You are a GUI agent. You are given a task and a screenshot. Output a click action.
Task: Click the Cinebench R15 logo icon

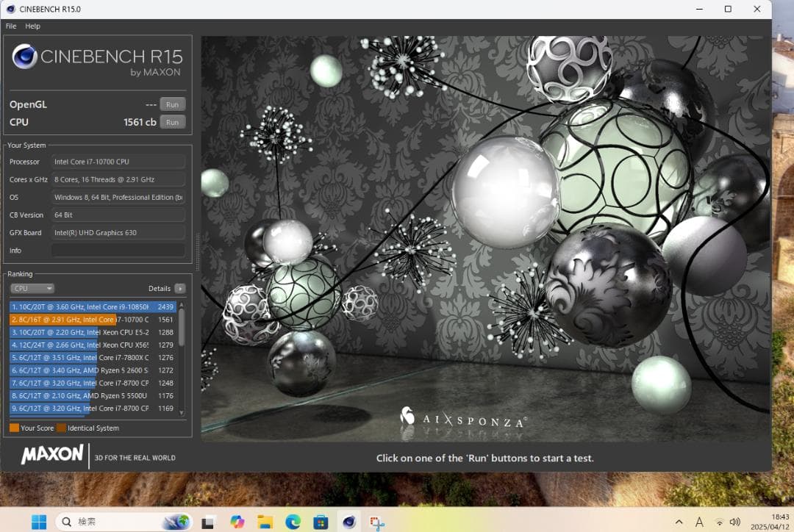coord(24,57)
